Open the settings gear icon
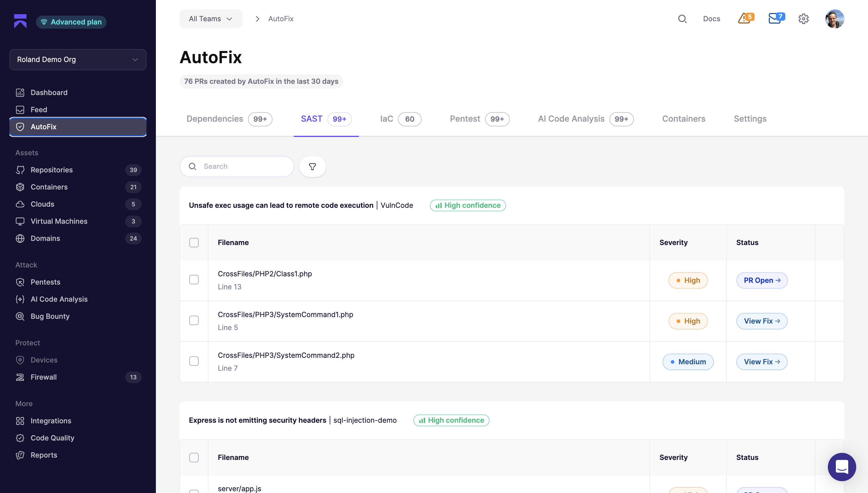Screen dimensions: 868x493 803,19
